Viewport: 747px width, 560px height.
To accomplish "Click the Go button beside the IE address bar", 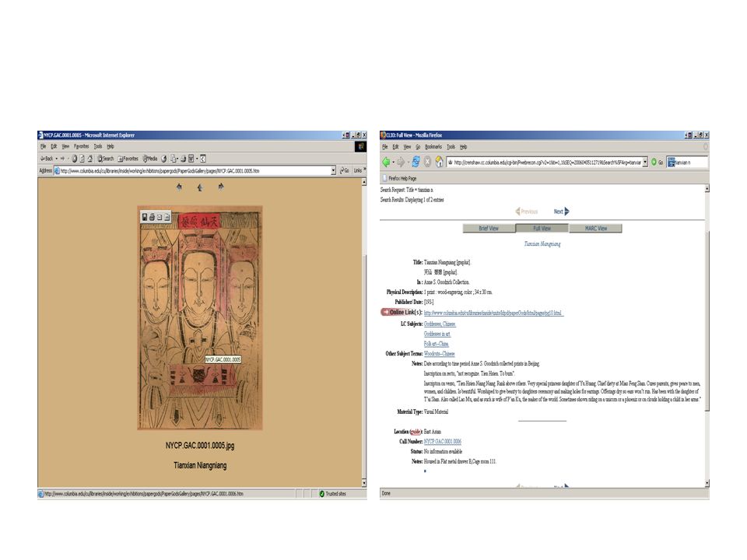I will 344,170.
